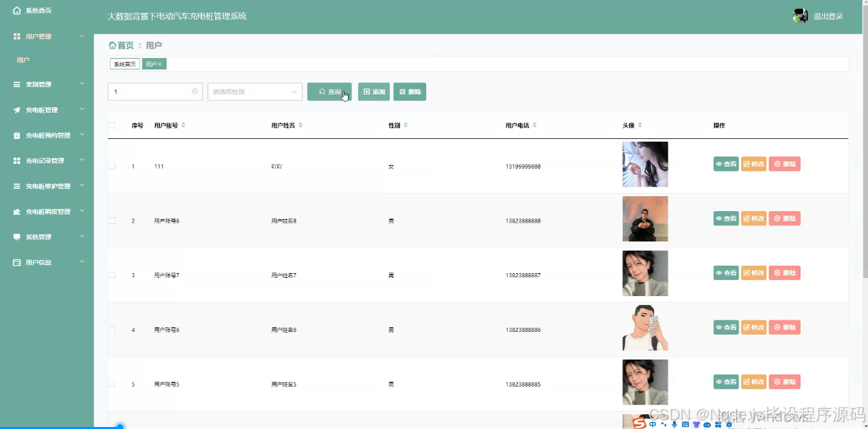This screenshot has width=868, height=429.
Task: Expand the 类别管理 menu chevron
Action: (82, 84)
